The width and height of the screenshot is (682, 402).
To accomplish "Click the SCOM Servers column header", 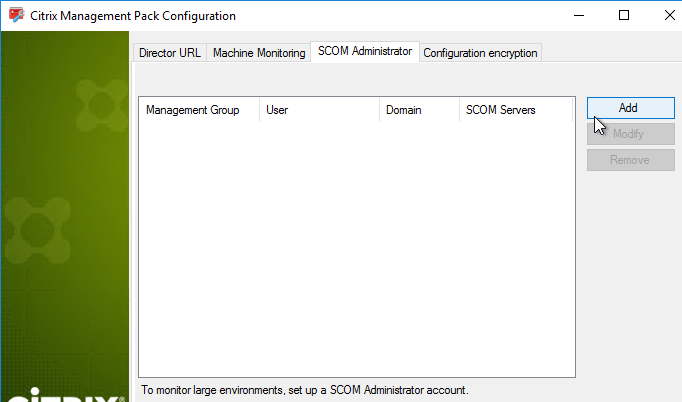I will click(516, 110).
